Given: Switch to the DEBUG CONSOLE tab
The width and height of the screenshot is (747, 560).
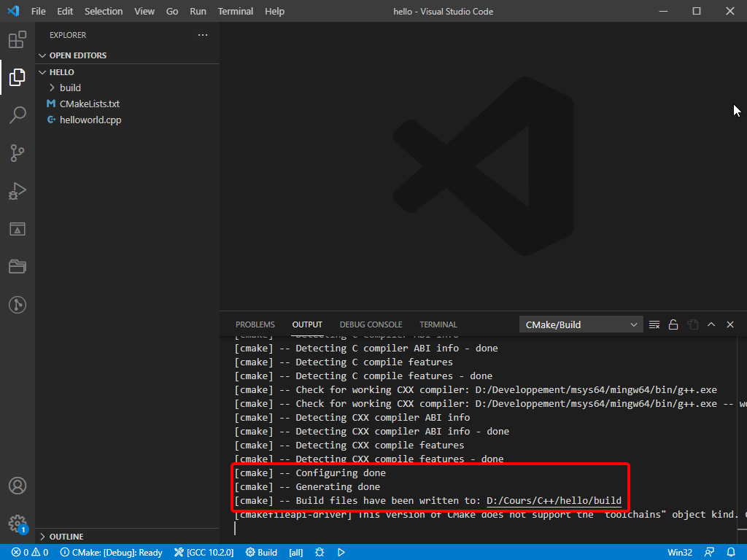Looking at the screenshot, I should [371, 324].
